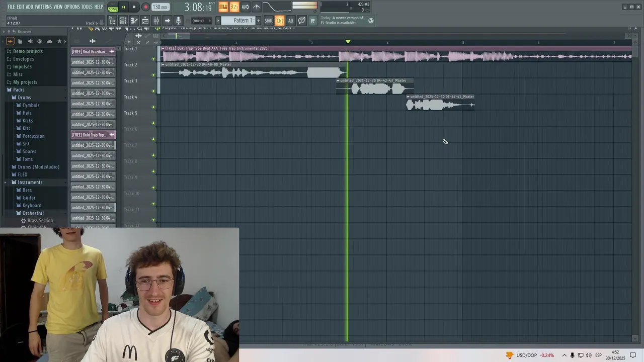Mute Track 4 green light
644x362 pixels.
[153, 107]
